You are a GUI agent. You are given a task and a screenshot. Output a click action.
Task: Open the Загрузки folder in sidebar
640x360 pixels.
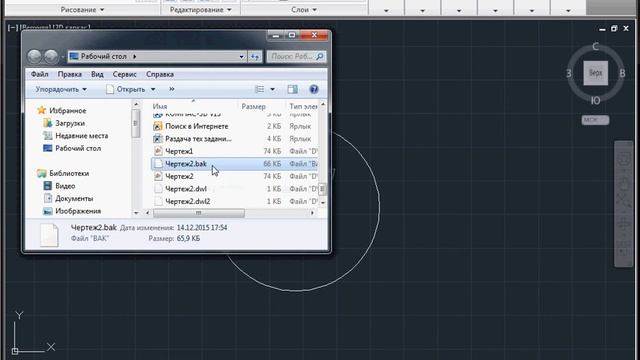(x=64, y=123)
